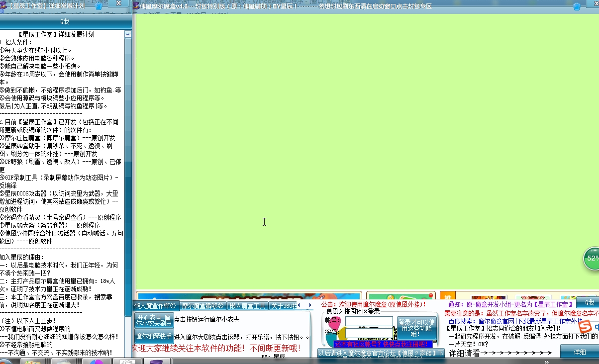The width and height of the screenshot is (599, 364).
Task: Click the blue shield icon on the left title bar
Action: tap(99, 6)
